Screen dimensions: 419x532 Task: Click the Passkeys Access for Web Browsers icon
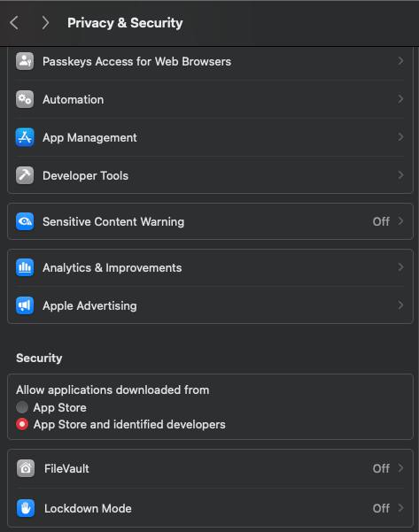pyautogui.click(x=25, y=61)
